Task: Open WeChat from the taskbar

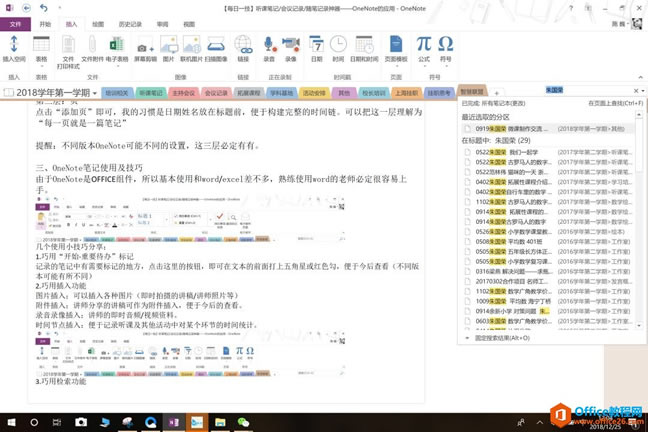Action: 243,422
